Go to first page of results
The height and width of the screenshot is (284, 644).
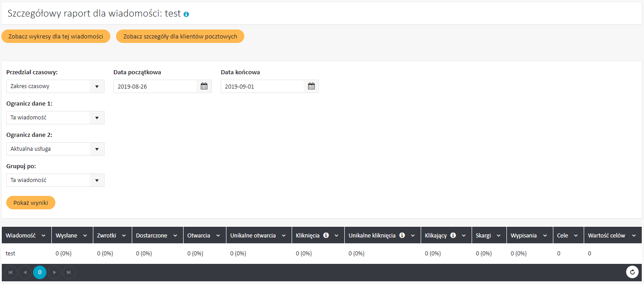[10, 272]
